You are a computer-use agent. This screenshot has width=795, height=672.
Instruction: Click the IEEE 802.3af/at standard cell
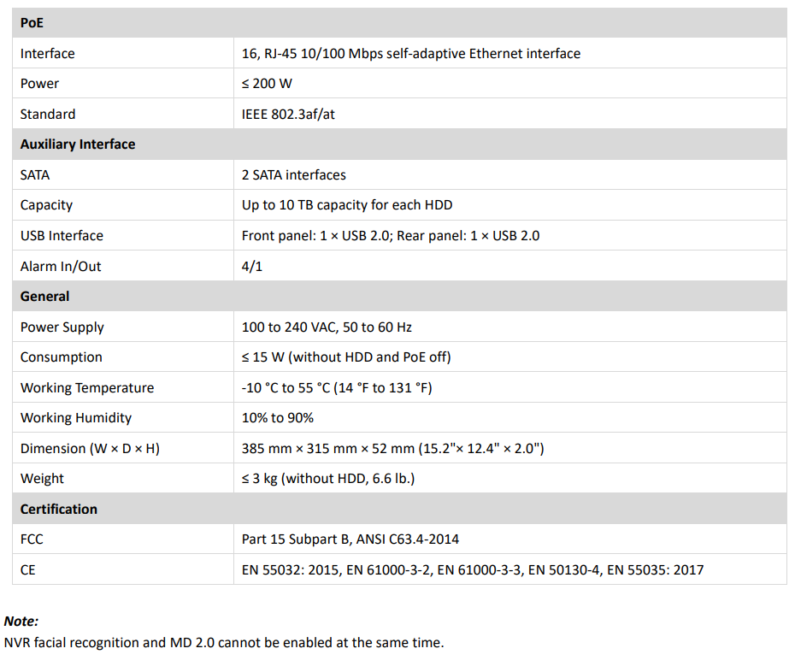coord(288,115)
